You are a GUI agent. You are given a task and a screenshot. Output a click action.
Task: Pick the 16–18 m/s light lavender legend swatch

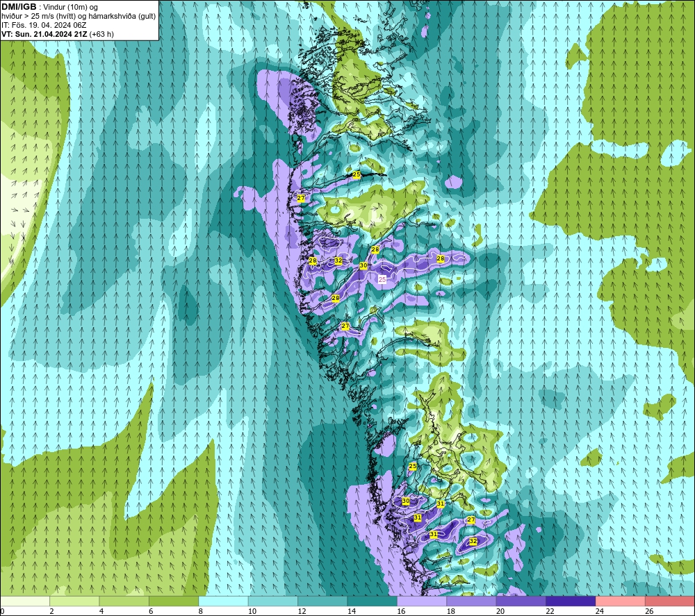[422, 601]
